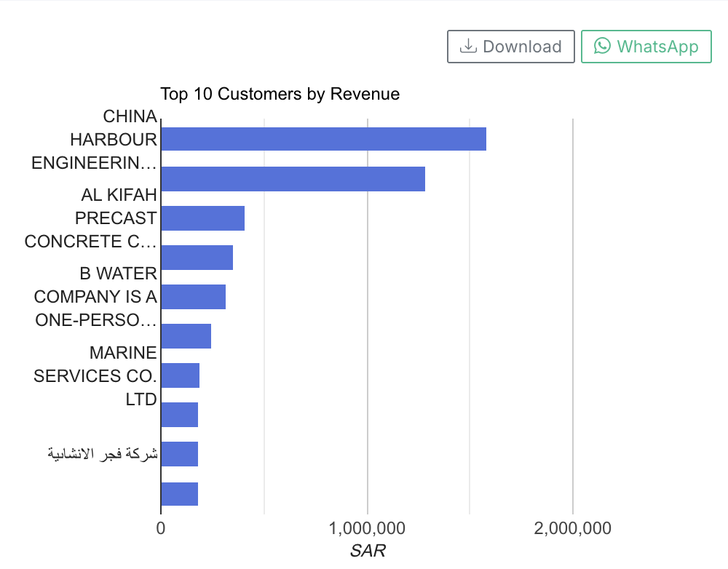Click the '0' axis value
728x569 pixels.
[x=161, y=528]
